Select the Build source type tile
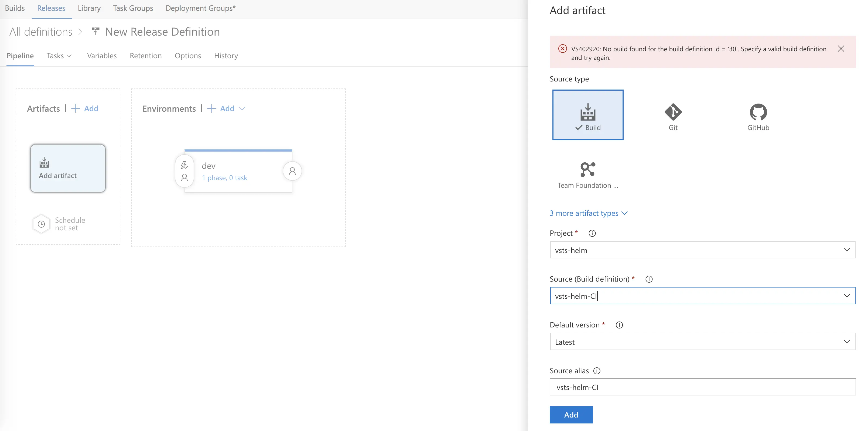The height and width of the screenshot is (431, 868). (588, 115)
